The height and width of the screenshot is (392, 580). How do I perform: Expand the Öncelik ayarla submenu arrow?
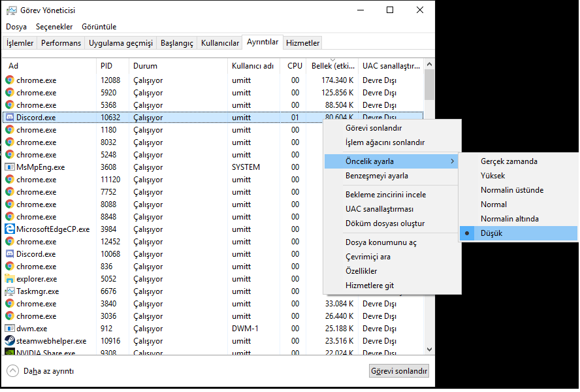pos(452,161)
